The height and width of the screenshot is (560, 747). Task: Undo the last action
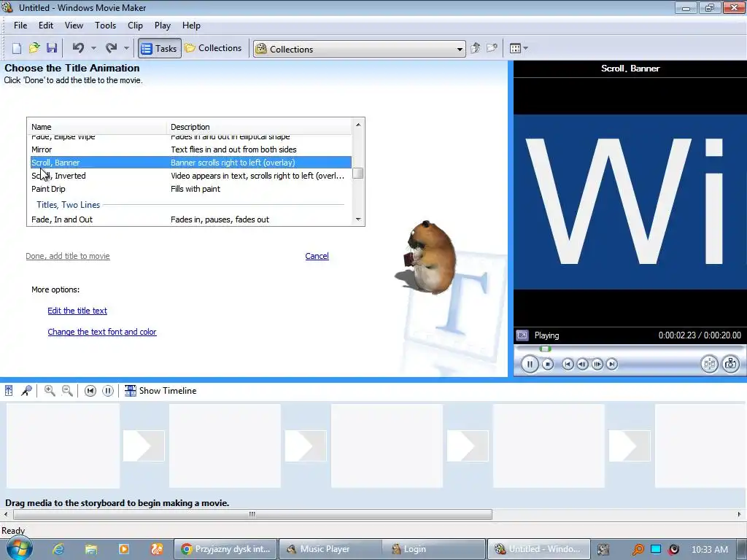[x=79, y=48]
